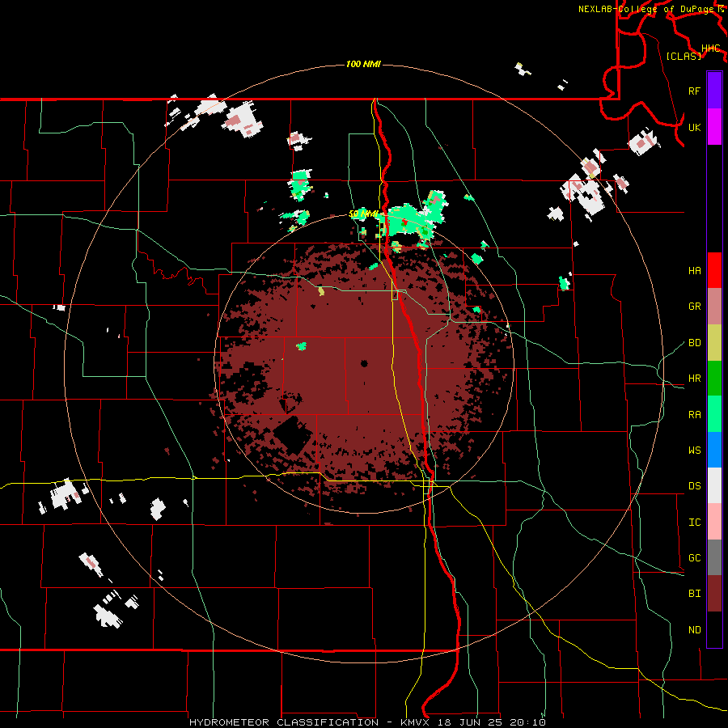This screenshot has height=728, width=728.
Task: Click the RA legend label
Action: [694, 415]
